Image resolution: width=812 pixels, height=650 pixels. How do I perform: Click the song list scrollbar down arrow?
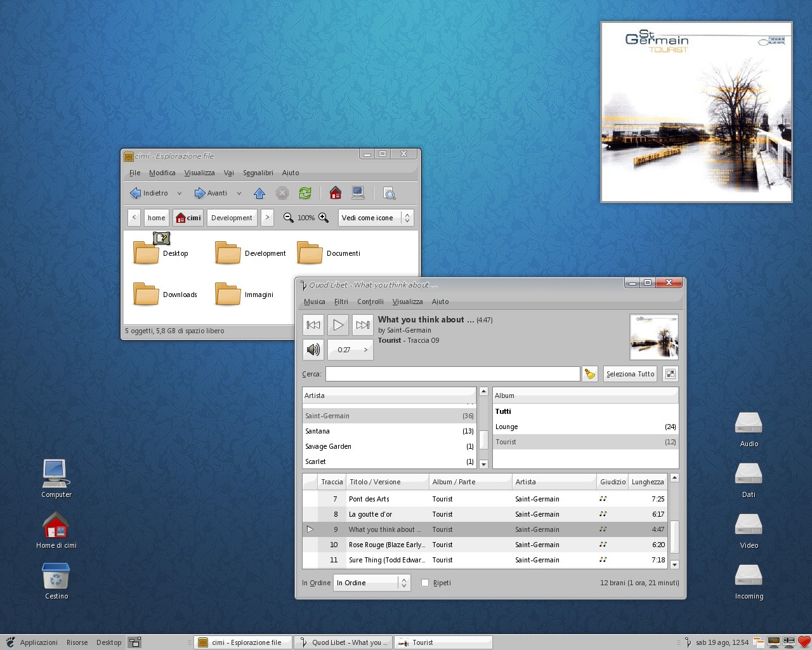click(x=674, y=564)
